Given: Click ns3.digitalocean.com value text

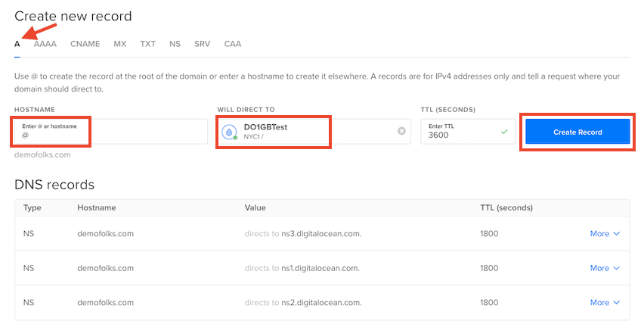Looking at the screenshot, I should click(321, 234).
